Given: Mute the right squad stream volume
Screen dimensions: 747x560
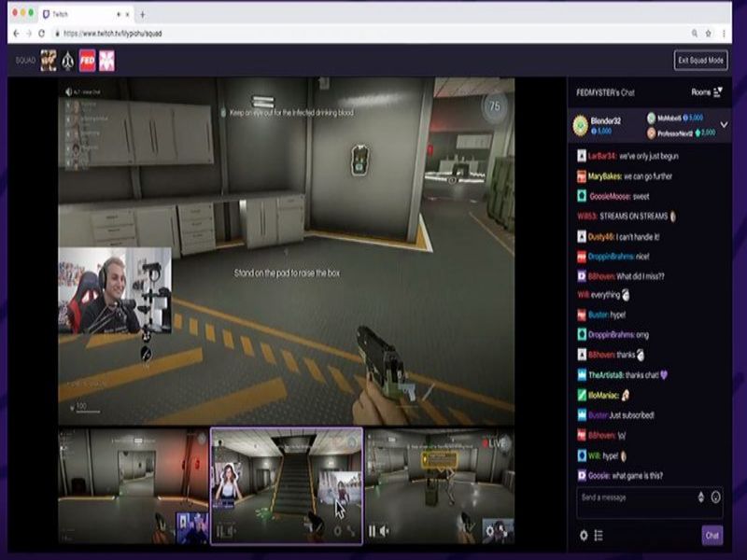Looking at the screenshot, I should point(385,531).
